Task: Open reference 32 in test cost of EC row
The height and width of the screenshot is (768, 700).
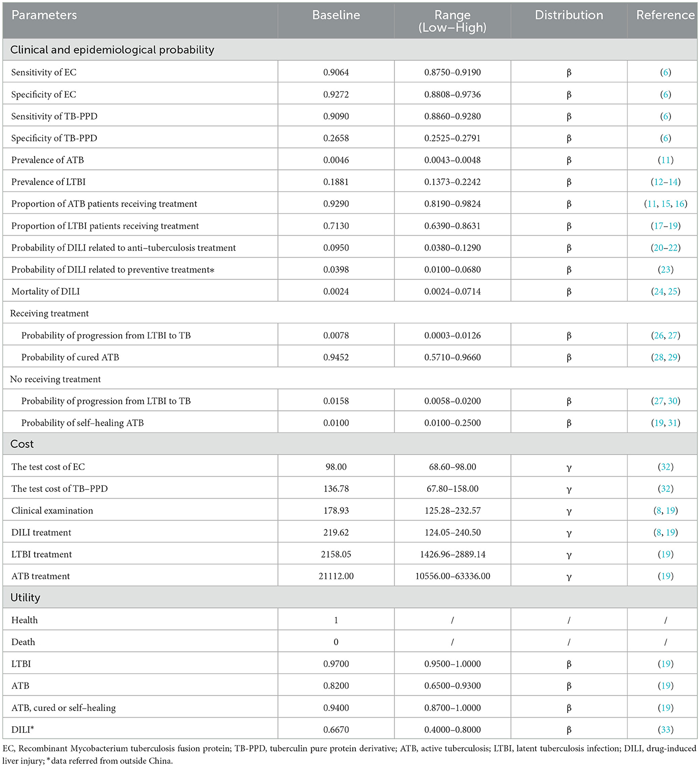Action: pyautogui.click(x=665, y=467)
